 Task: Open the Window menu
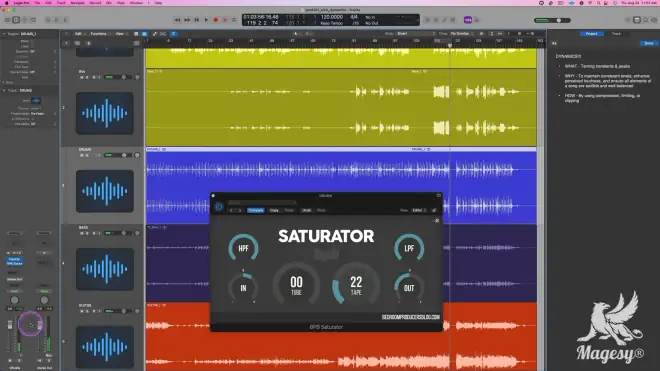point(136,3)
